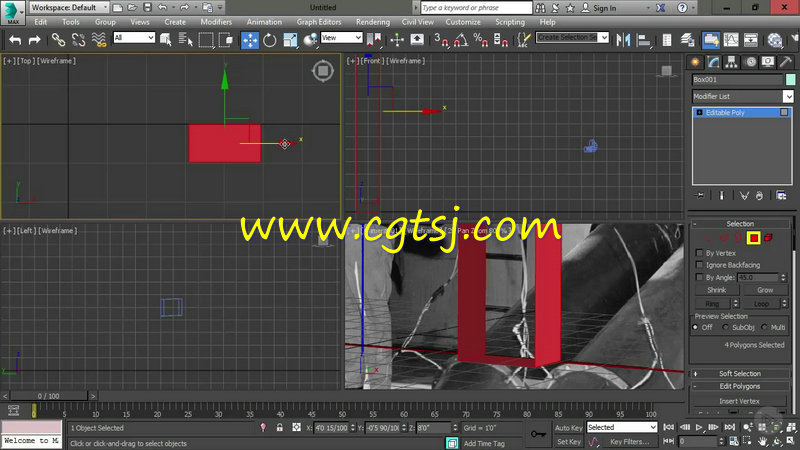Viewport: 800px width, 450px height.
Task: Click the Auto Key button
Action: coord(568,428)
